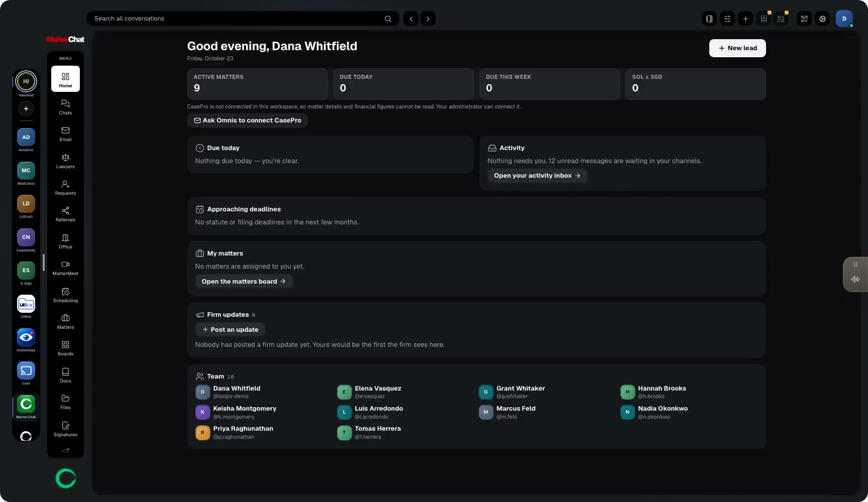Open the sliders filter icon
Image resolution: width=868 pixels, height=502 pixels.
pos(727,19)
